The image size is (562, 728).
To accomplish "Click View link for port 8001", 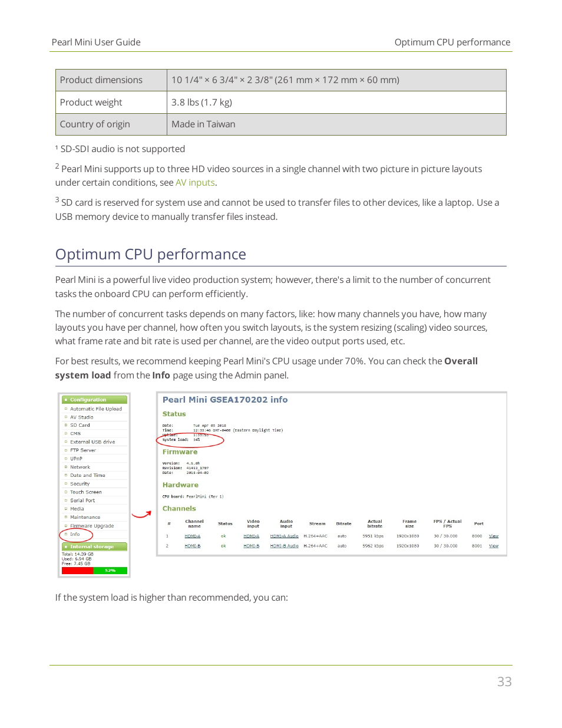I will click(x=494, y=546).
